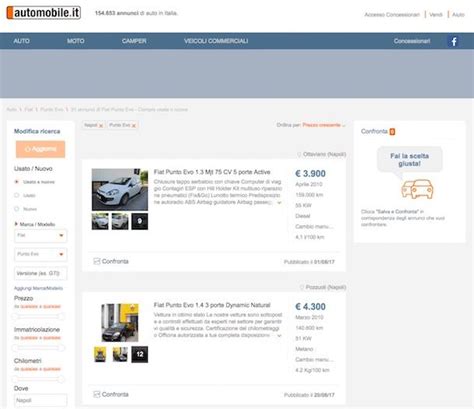The width and height of the screenshot is (474, 409).
Task: Click the Versione text input field
Action: (x=40, y=273)
